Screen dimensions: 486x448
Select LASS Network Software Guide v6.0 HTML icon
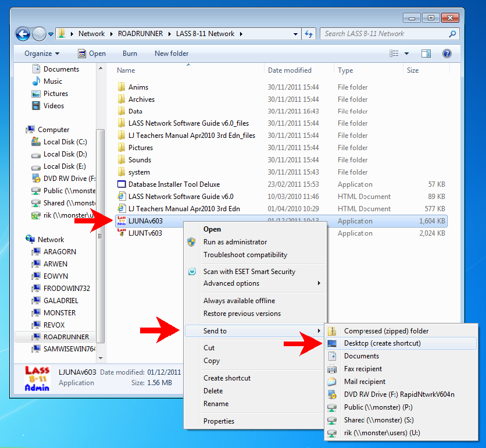click(x=121, y=197)
